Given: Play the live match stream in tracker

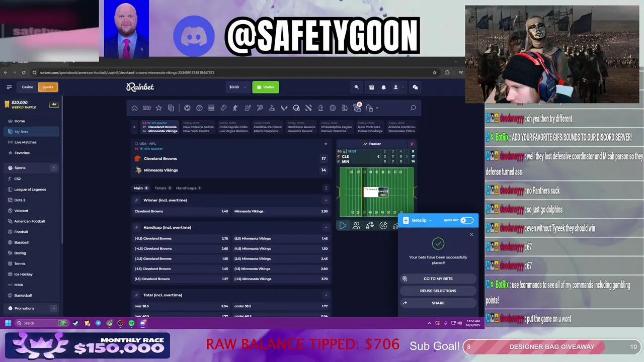Looking at the screenshot, I should (x=343, y=226).
